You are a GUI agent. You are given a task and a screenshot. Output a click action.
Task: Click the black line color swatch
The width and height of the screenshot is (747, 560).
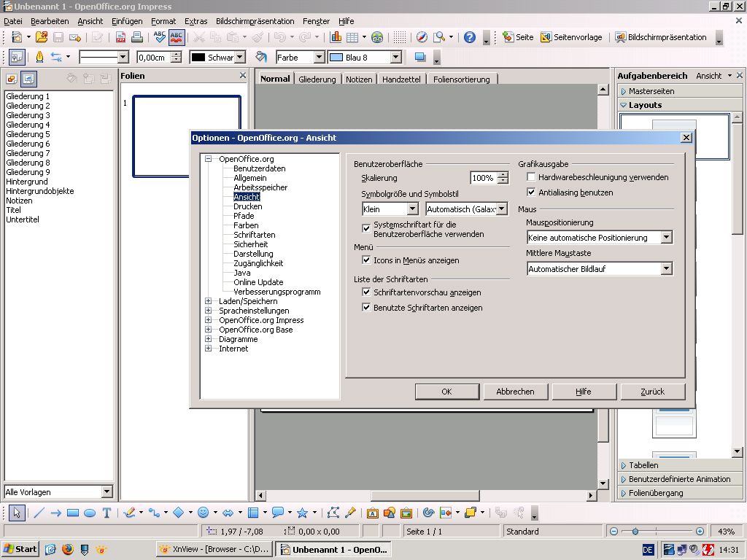(198, 57)
